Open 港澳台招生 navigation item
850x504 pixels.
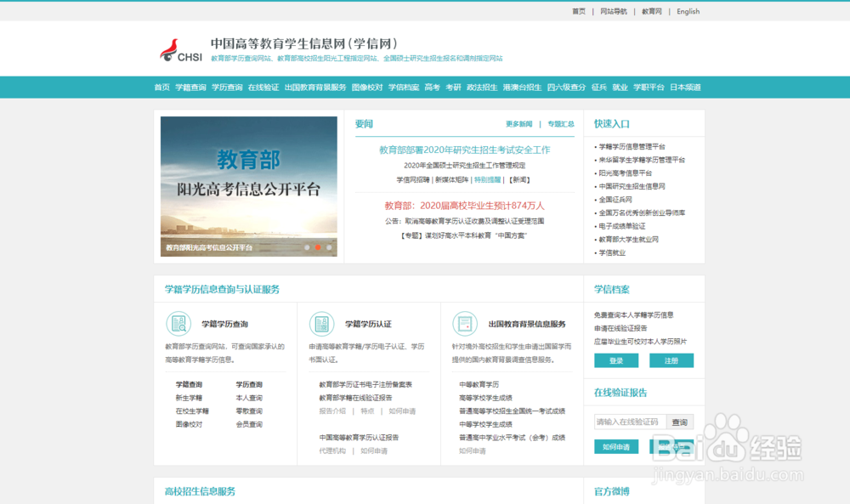(522, 88)
